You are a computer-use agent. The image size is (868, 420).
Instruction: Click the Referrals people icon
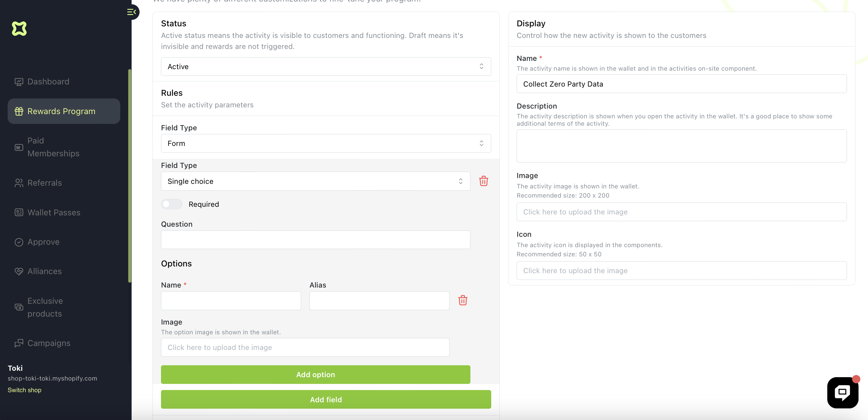pyautogui.click(x=19, y=183)
